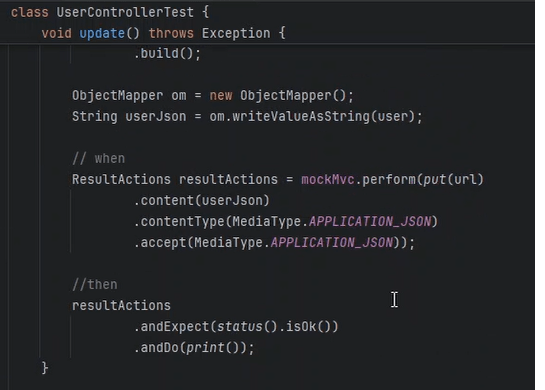Click the italic 'put' static method call
545x390 pixels.
[434, 180]
